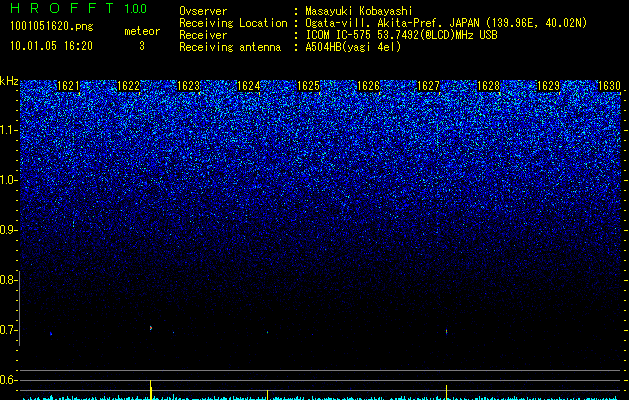Click the 1.1 kHz axis label

point(9,130)
